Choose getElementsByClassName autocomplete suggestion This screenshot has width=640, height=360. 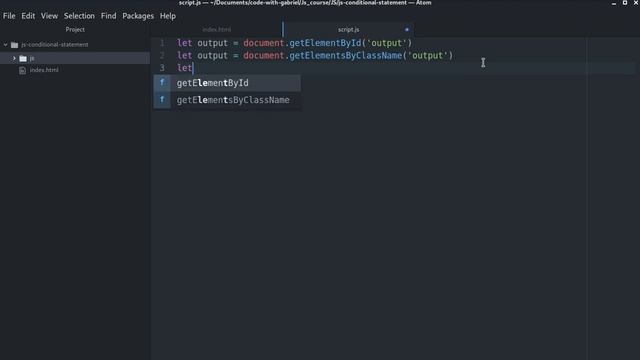(227, 100)
